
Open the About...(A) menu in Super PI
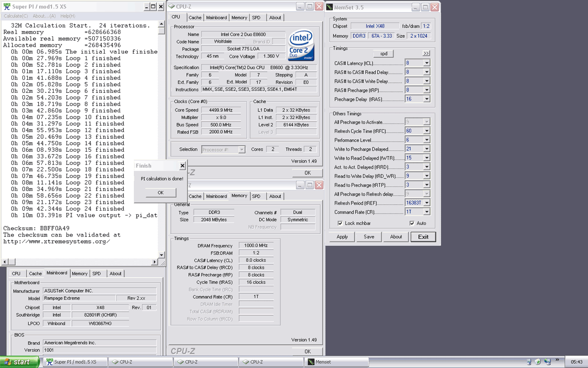[x=44, y=16]
